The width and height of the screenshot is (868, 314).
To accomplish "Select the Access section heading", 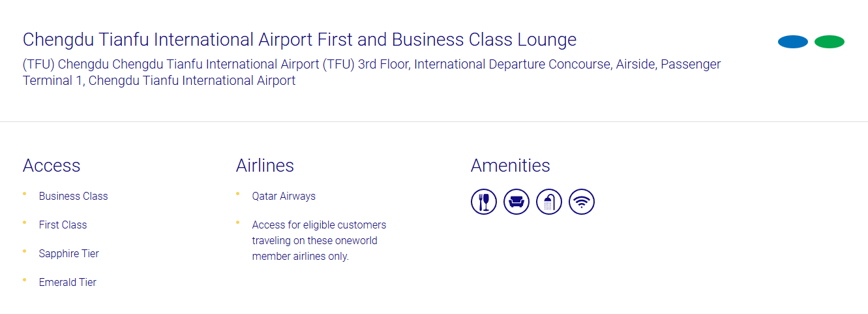I will point(52,166).
